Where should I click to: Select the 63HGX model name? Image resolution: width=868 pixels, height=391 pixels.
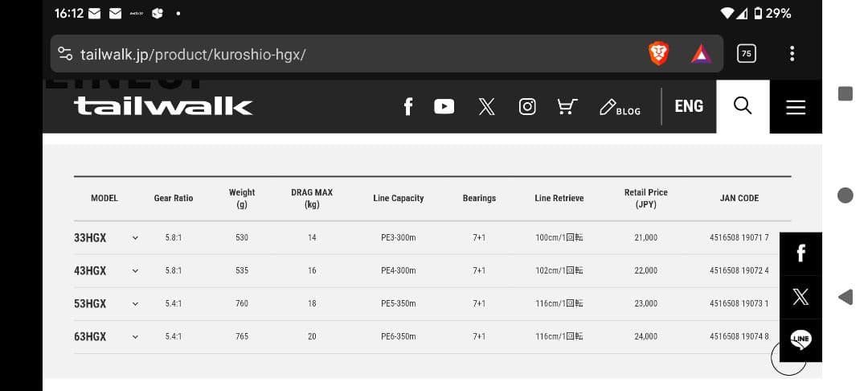click(90, 337)
